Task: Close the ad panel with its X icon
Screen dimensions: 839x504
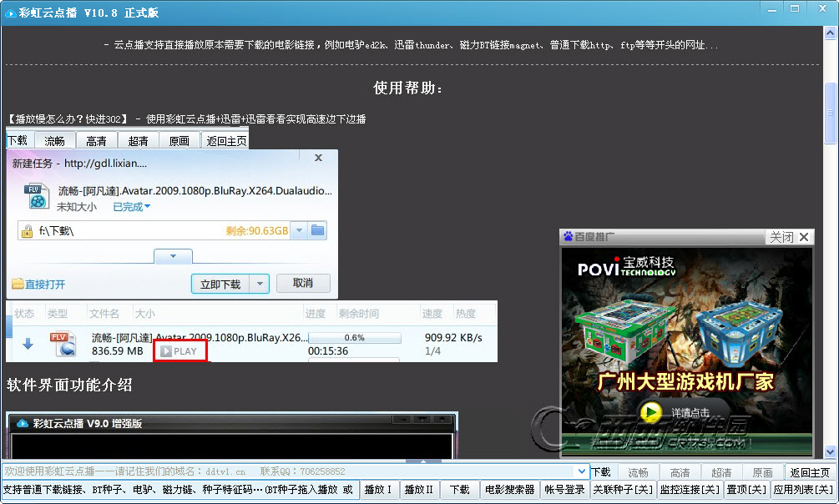Action: pos(804,237)
